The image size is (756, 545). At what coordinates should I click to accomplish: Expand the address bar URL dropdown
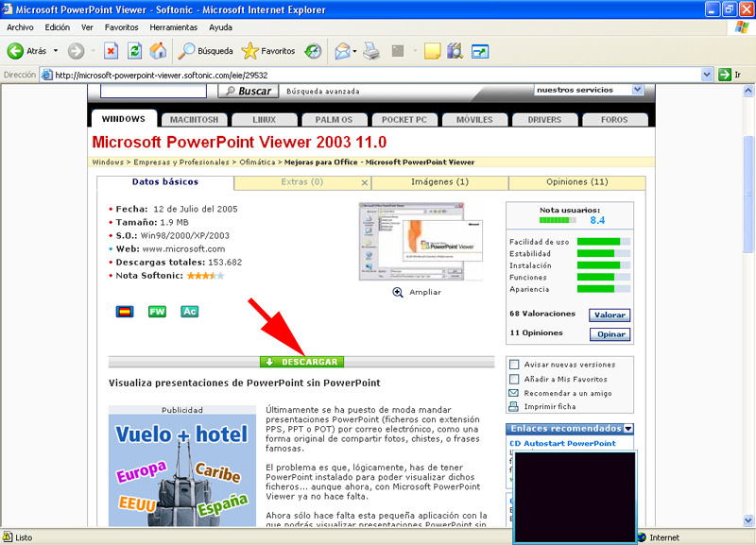coord(707,75)
